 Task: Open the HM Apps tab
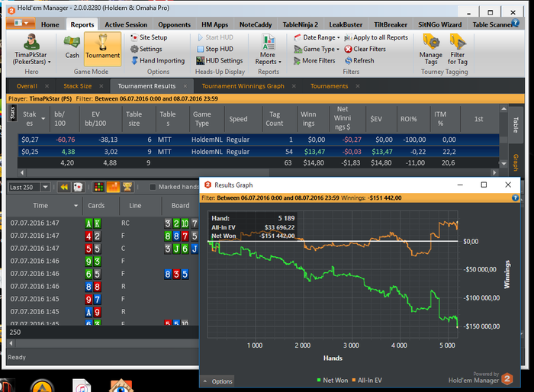pyautogui.click(x=214, y=24)
